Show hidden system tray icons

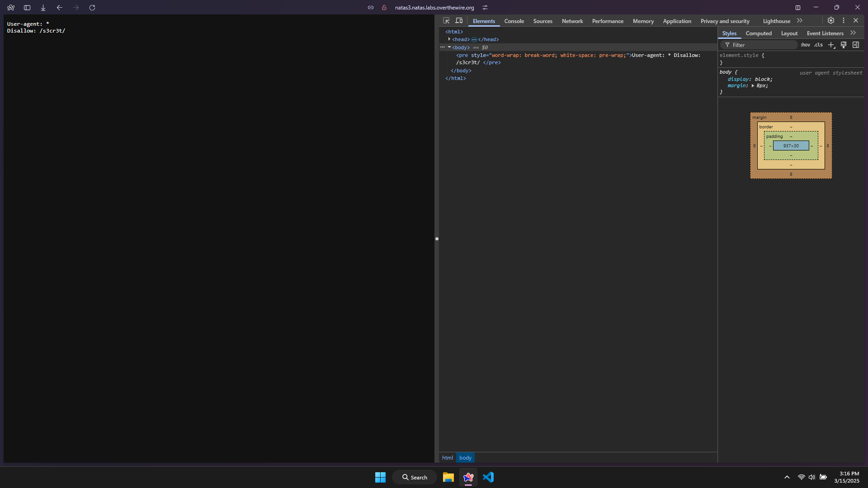point(787,477)
